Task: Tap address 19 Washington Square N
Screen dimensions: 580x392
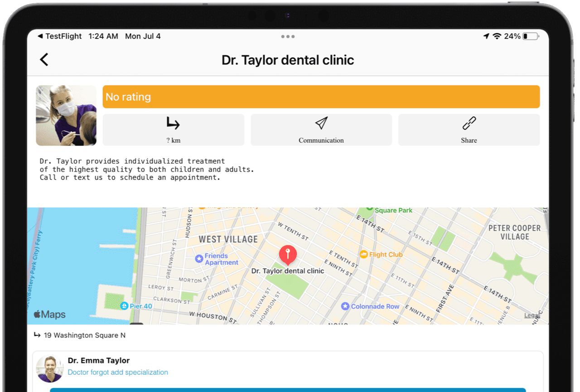Action: point(85,335)
